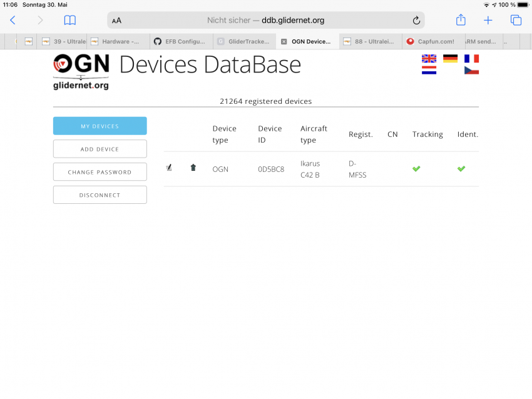Tap the ddb.glidernet.org address bar

point(265,21)
